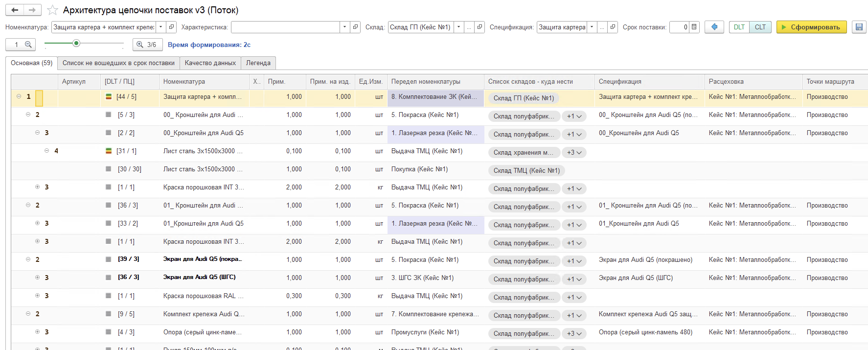The image size is (868, 350).
Task: Collapse tree row level 1 Защита картера
Action: click(x=19, y=96)
